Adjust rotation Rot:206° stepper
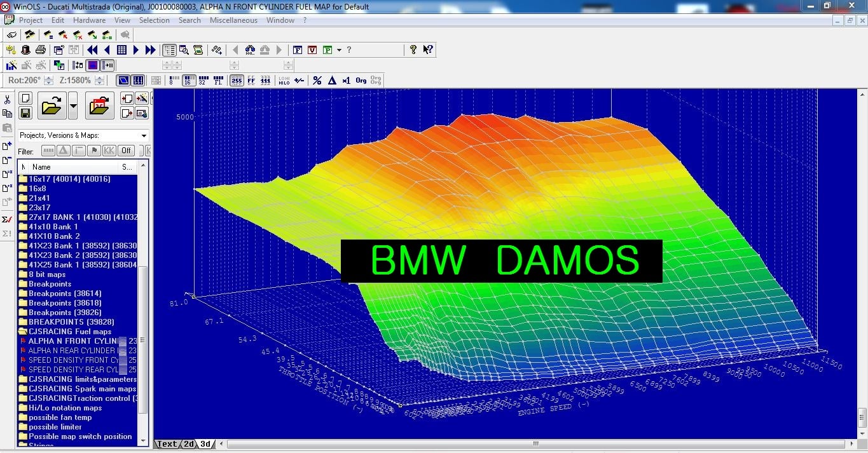Image resolution: width=868 pixels, height=453 pixels. tap(48, 81)
